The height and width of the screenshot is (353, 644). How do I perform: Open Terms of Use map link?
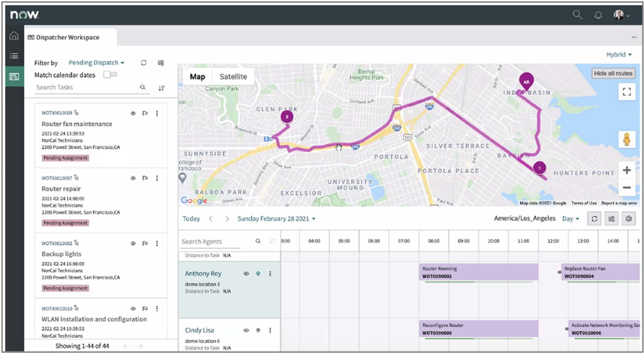click(584, 203)
